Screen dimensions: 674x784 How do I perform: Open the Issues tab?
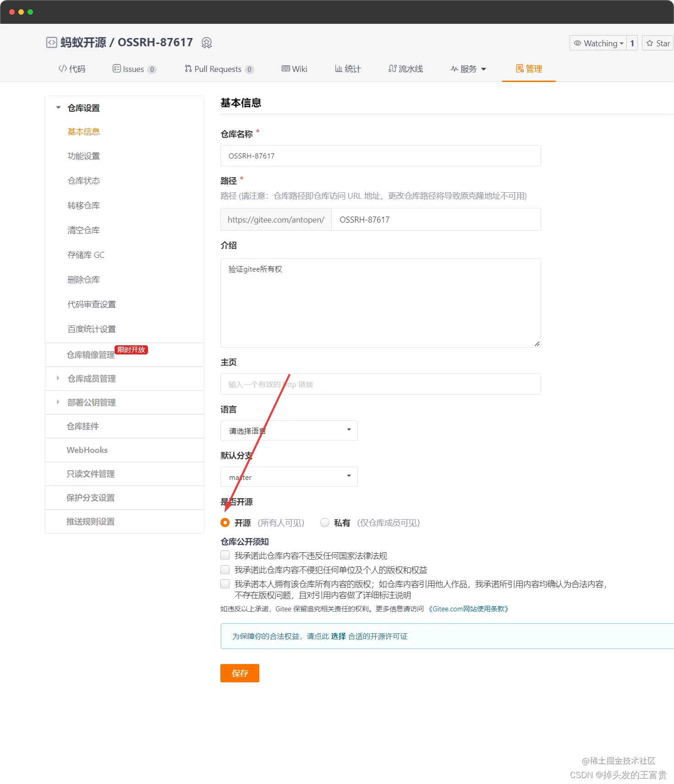[x=134, y=69]
